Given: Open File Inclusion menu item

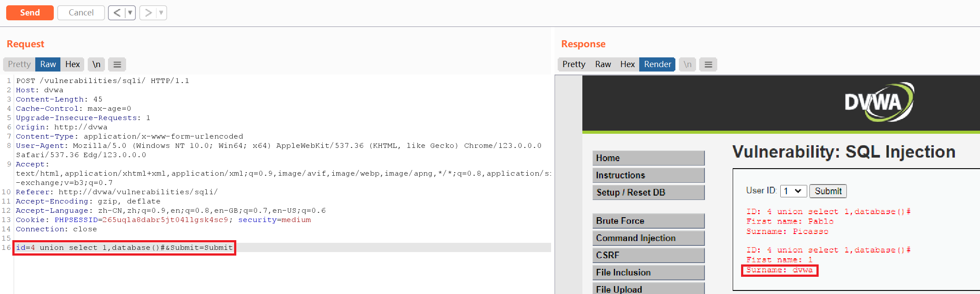Looking at the screenshot, I should (648, 272).
